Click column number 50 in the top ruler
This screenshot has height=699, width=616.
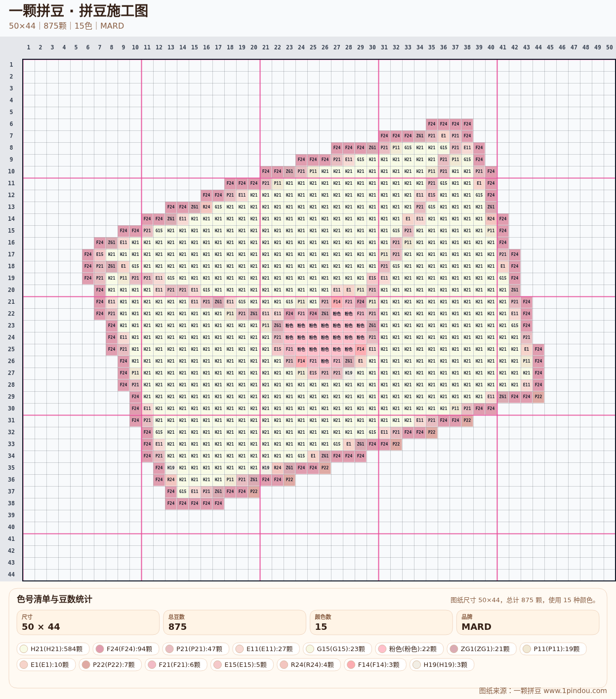[610, 47]
